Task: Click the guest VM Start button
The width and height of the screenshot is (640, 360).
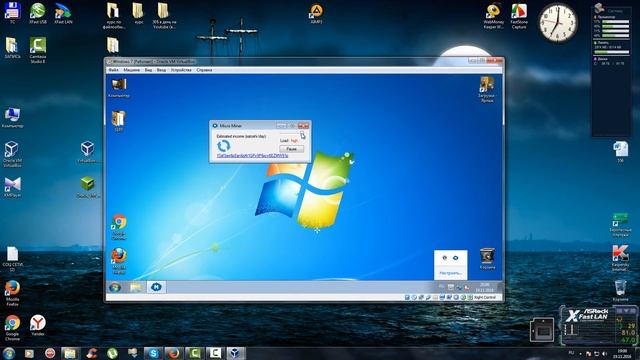Action: tap(115, 287)
